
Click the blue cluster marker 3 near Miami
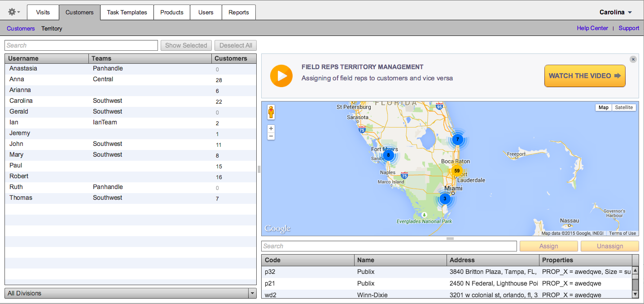[x=445, y=198]
